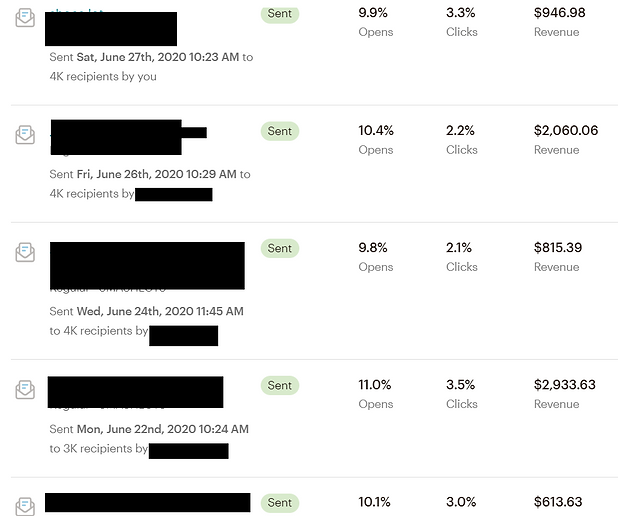Click Sent badge of June 27th campaign
Screen dimensions: 618x516
[x=280, y=14]
